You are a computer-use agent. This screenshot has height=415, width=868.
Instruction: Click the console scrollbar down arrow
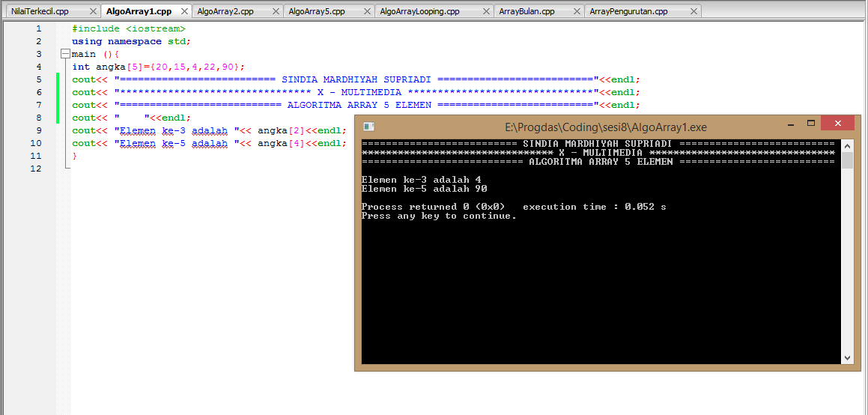coord(848,358)
